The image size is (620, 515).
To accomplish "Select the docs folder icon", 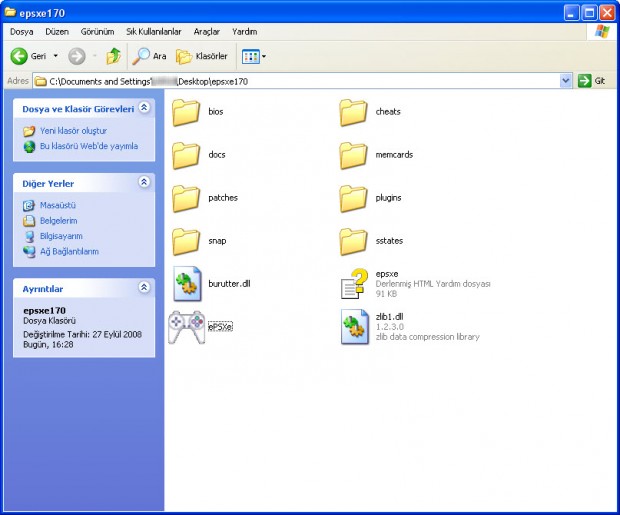I will click(x=186, y=155).
